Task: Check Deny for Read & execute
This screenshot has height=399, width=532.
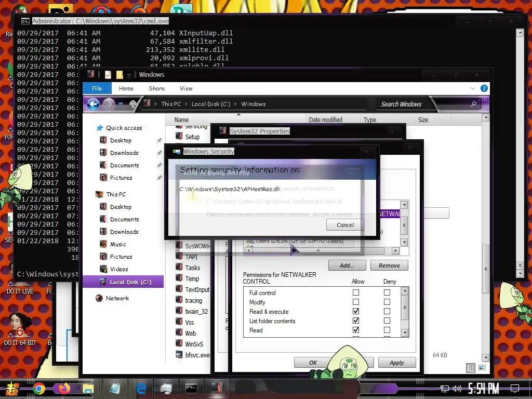Action: [x=387, y=311]
